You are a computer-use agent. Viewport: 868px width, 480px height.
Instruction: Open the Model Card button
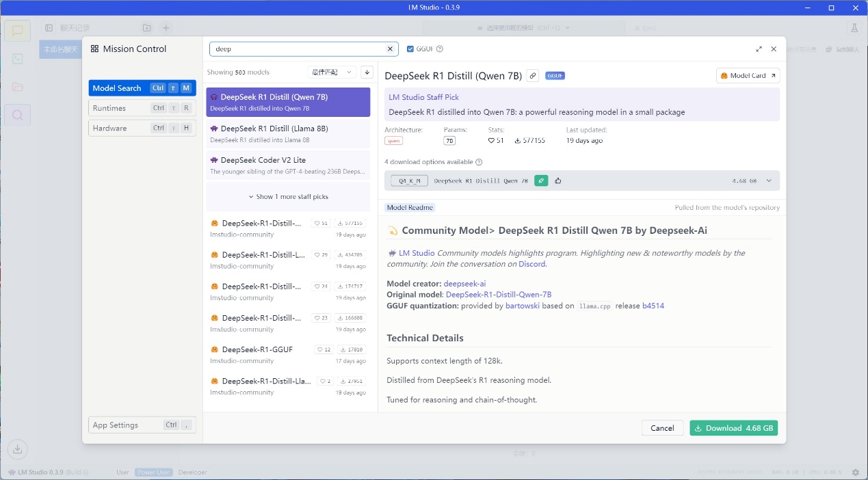click(748, 75)
